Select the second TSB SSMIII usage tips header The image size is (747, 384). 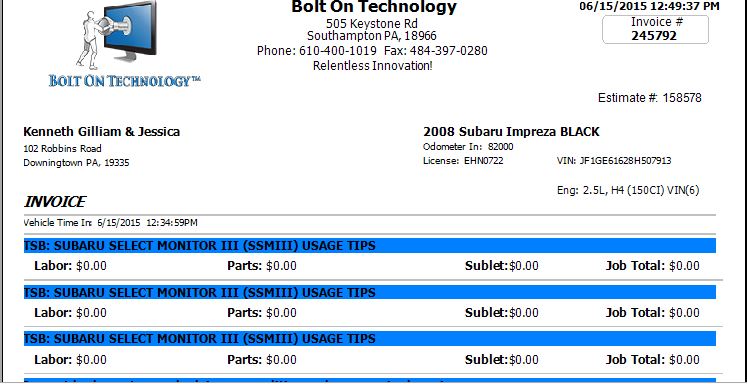point(369,293)
